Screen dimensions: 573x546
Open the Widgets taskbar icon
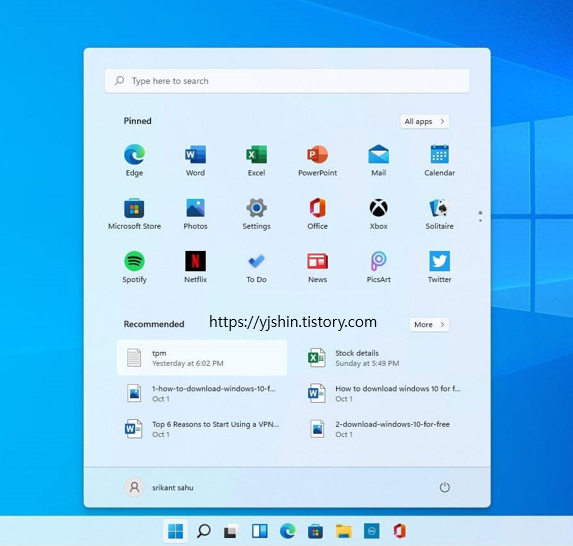(x=259, y=531)
